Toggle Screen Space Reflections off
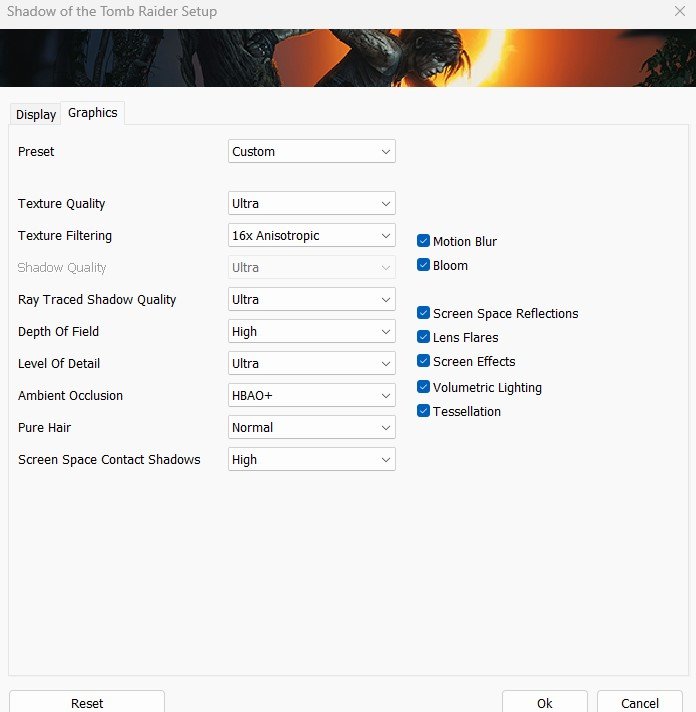 pyautogui.click(x=423, y=313)
